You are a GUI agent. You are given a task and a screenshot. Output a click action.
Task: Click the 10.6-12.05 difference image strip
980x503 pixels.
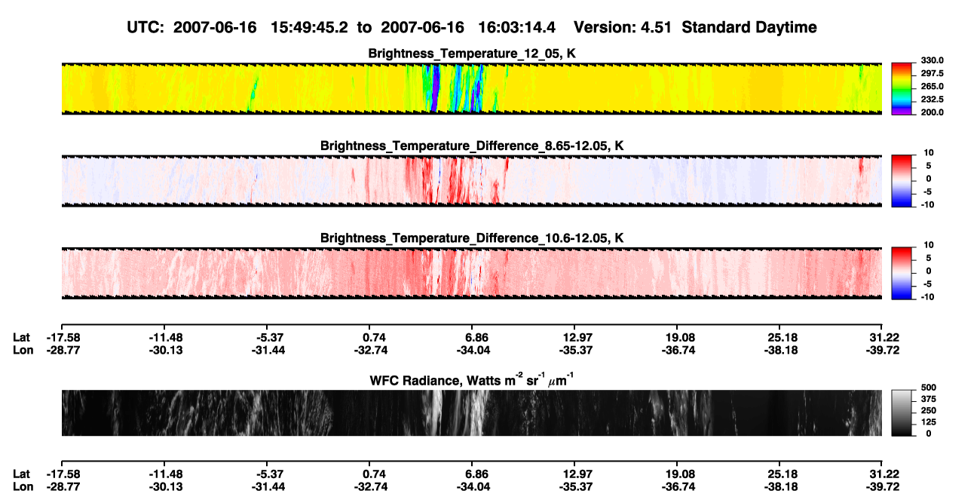click(472, 273)
